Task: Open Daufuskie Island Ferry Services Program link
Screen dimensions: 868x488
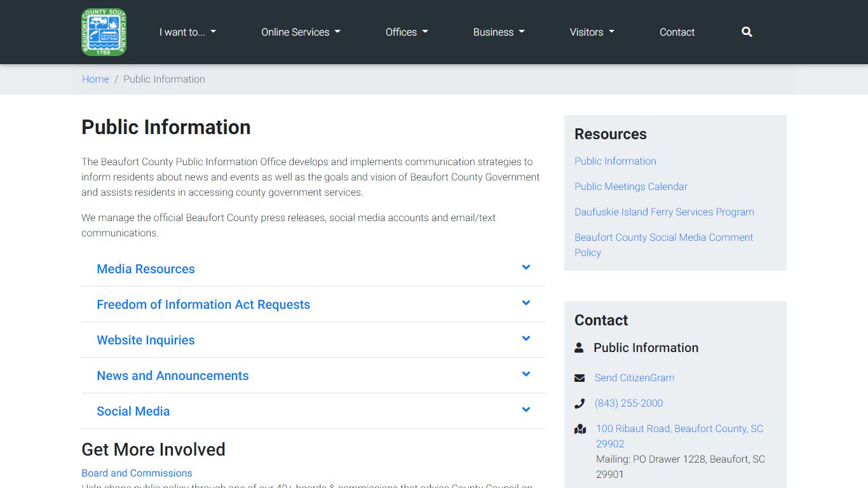Action: tap(664, 212)
